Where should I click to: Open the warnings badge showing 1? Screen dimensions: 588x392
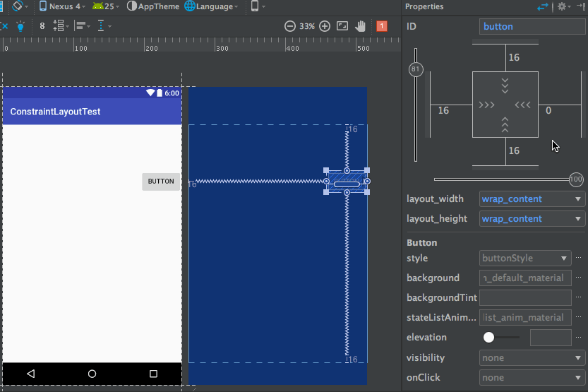(x=382, y=26)
